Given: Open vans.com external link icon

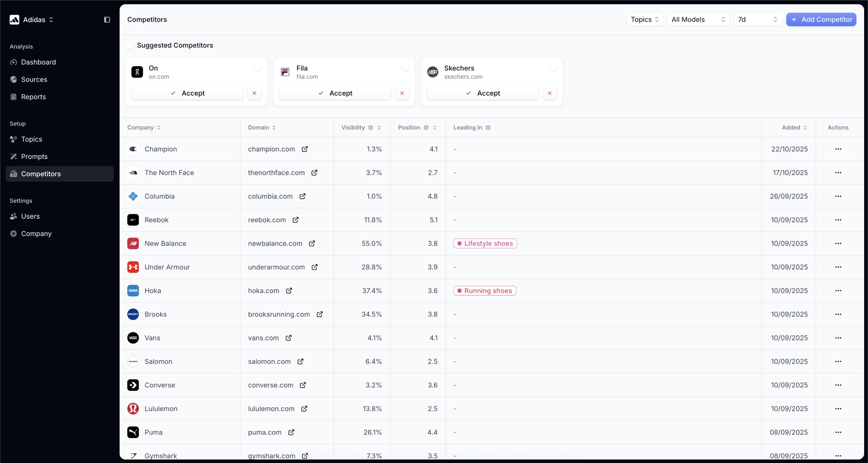Looking at the screenshot, I should point(288,338).
